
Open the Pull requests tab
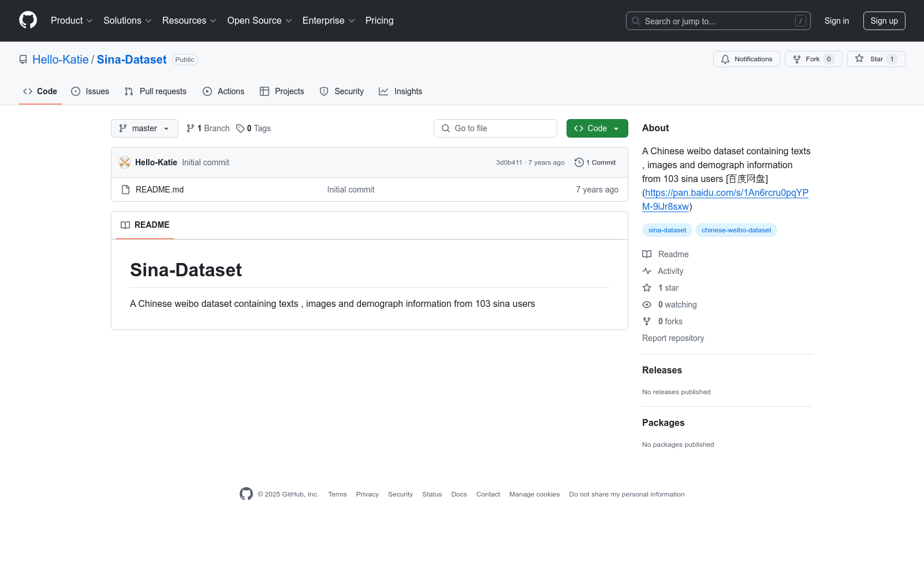[x=155, y=91]
